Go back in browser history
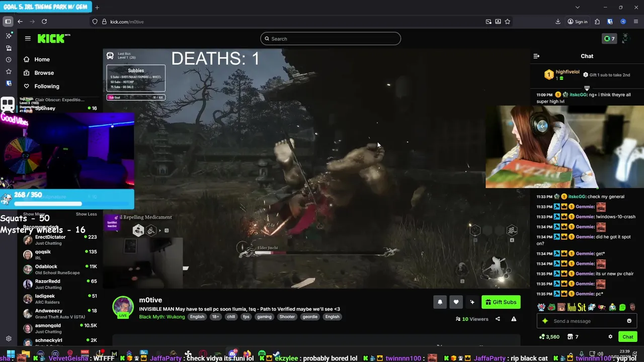The height and width of the screenshot is (362, 644). [20, 22]
